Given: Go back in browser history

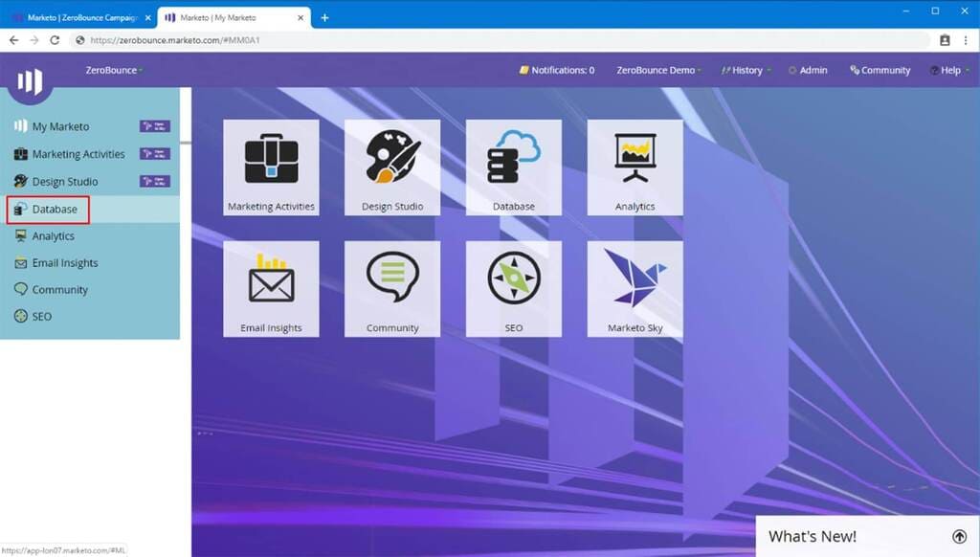Looking at the screenshot, I should 13,40.
